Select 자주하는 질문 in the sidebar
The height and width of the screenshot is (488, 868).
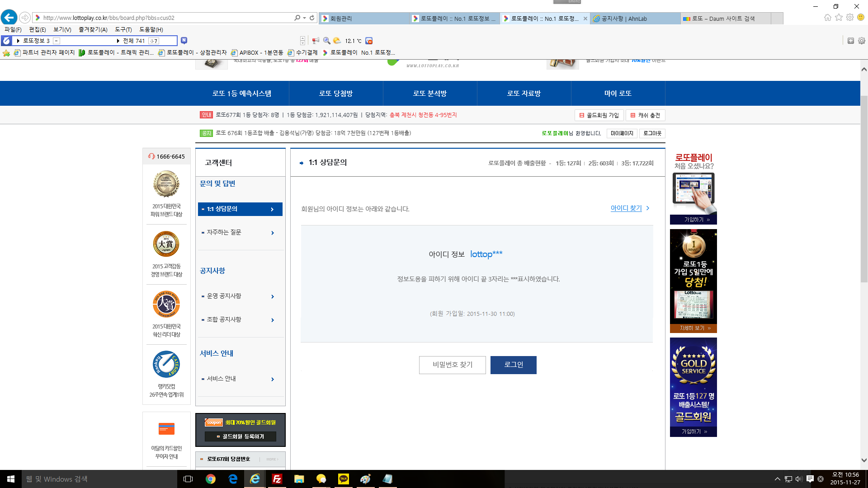(224, 232)
